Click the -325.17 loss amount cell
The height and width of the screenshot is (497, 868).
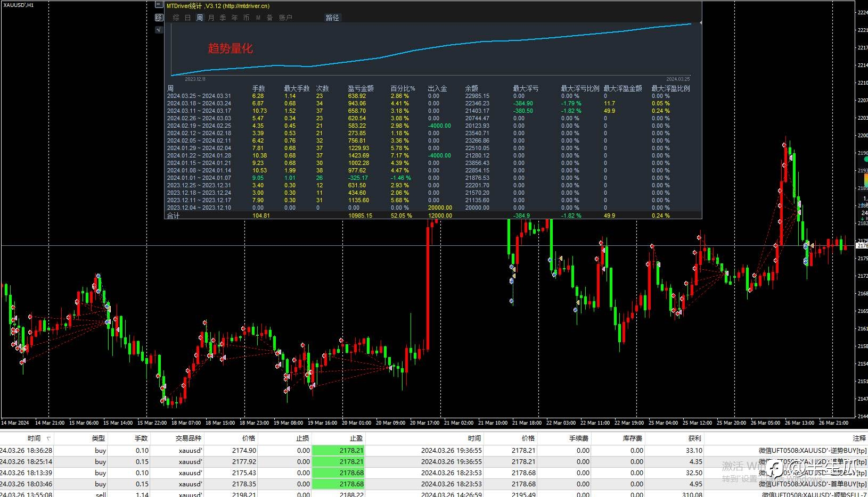pyautogui.click(x=358, y=178)
